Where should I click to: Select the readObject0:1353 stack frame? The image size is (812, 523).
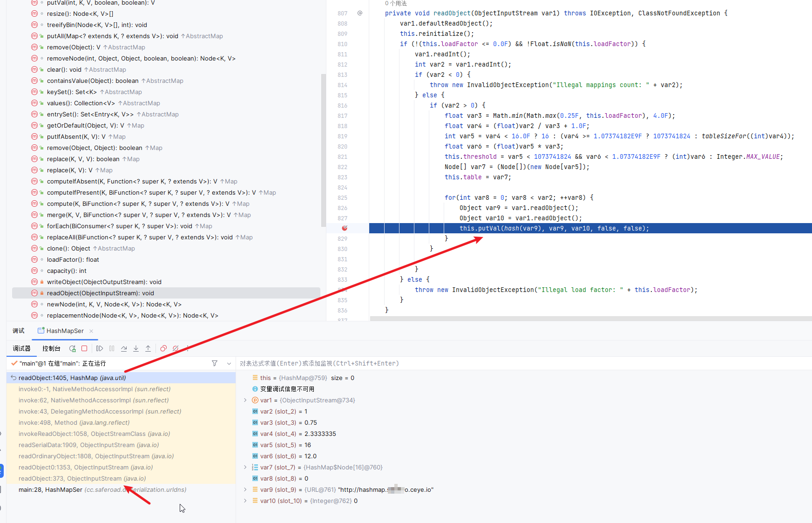coord(121,467)
